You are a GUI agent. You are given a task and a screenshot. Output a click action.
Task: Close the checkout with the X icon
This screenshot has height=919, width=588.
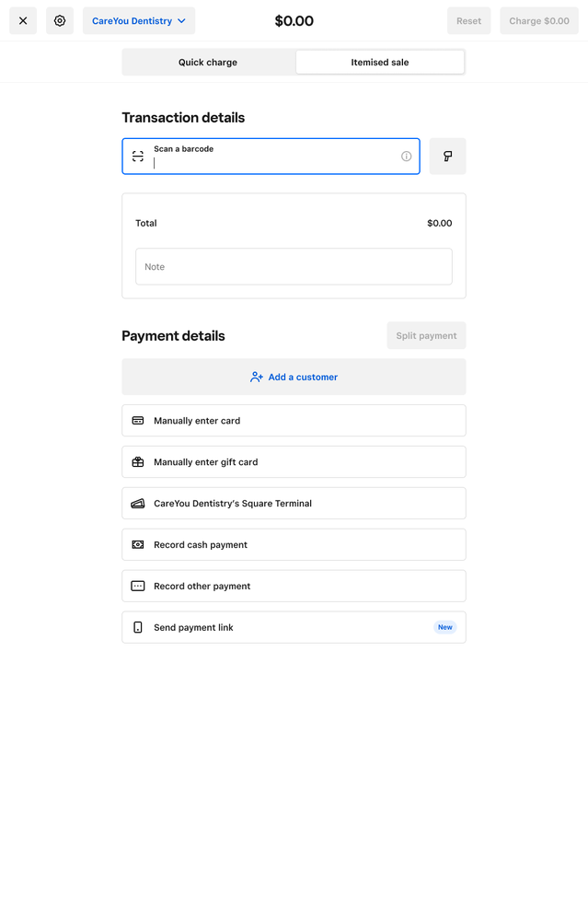[x=23, y=20]
